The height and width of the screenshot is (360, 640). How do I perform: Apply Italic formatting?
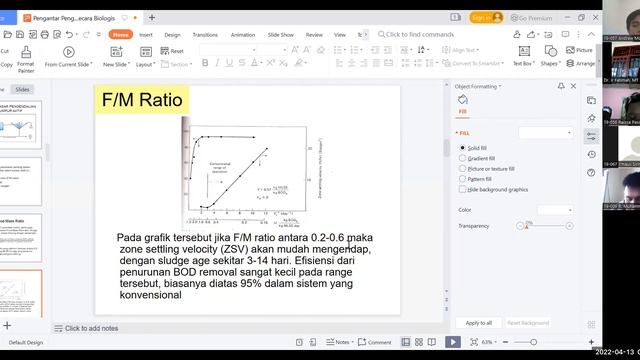217,63
